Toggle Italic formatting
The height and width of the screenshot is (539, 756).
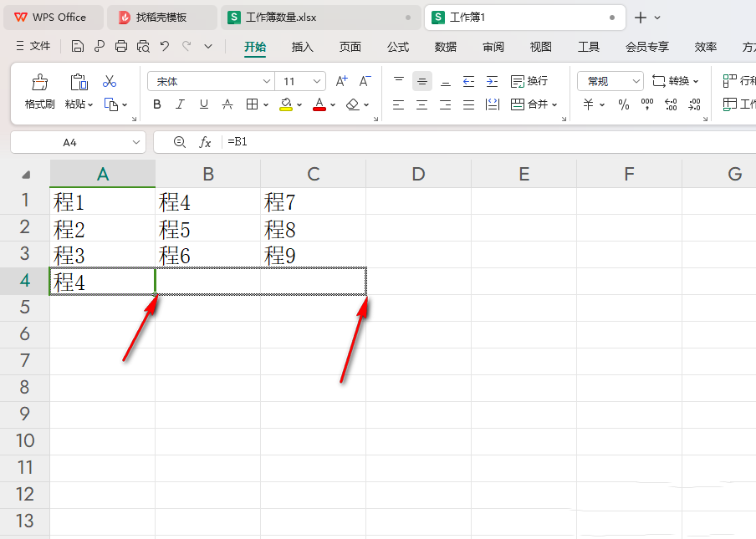click(181, 104)
